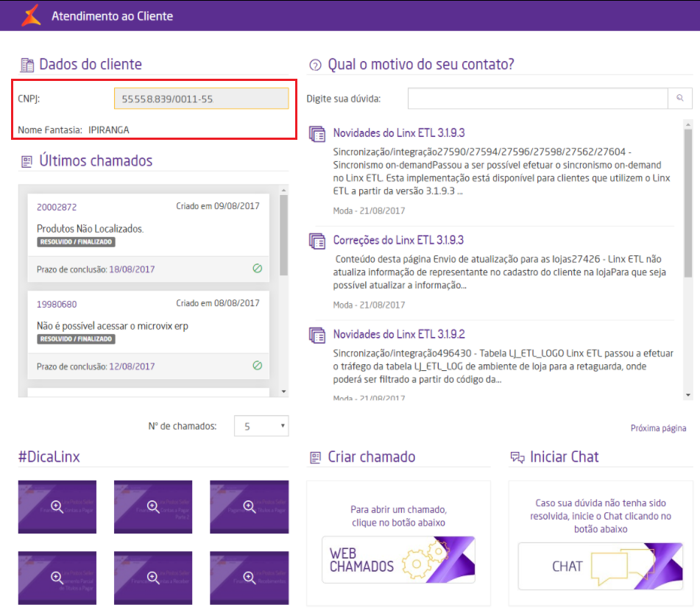Go to Próxima página
This screenshot has height=613, width=700.
click(x=658, y=428)
